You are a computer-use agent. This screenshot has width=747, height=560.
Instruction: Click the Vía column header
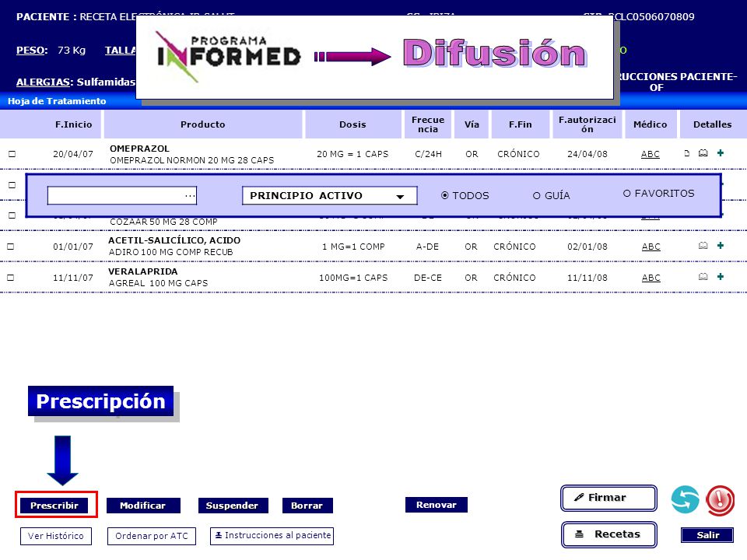pos(472,124)
